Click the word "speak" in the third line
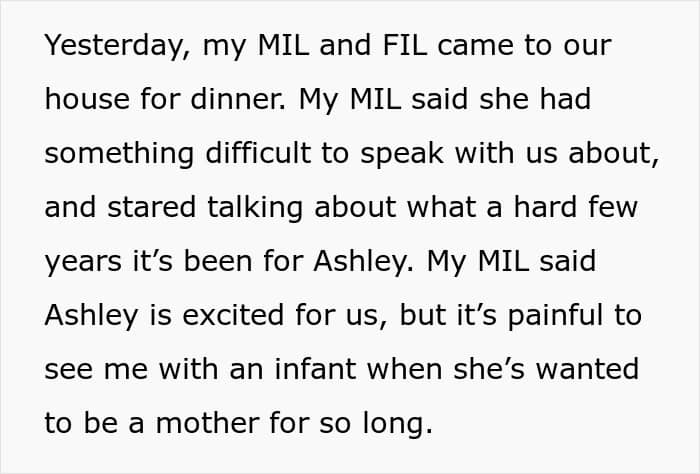Screen dimensions: 700x474 click(x=402, y=154)
